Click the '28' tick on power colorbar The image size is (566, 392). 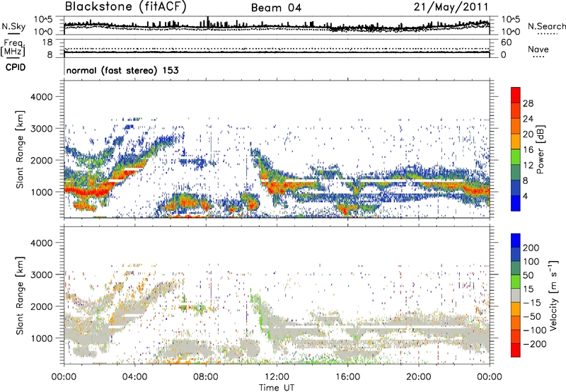[528, 103]
